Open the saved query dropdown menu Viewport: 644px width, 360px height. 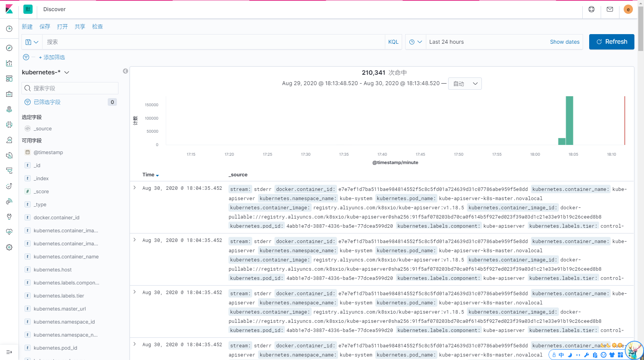(32, 42)
